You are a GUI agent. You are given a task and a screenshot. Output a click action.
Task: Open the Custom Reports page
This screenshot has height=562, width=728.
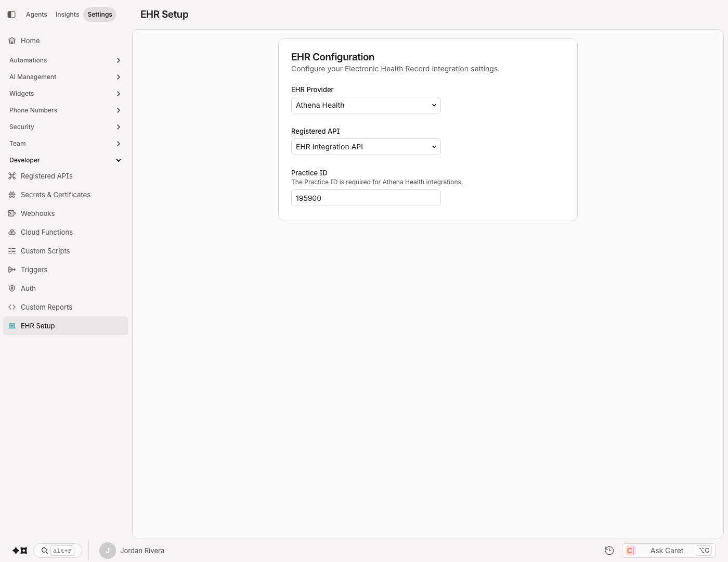click(x=66, y=307)
